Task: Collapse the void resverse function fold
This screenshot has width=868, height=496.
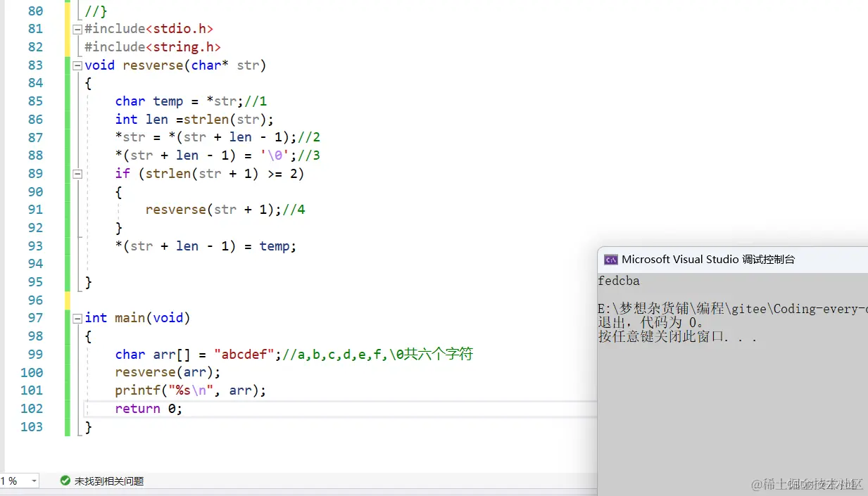Action: click(x=77, y=65)
